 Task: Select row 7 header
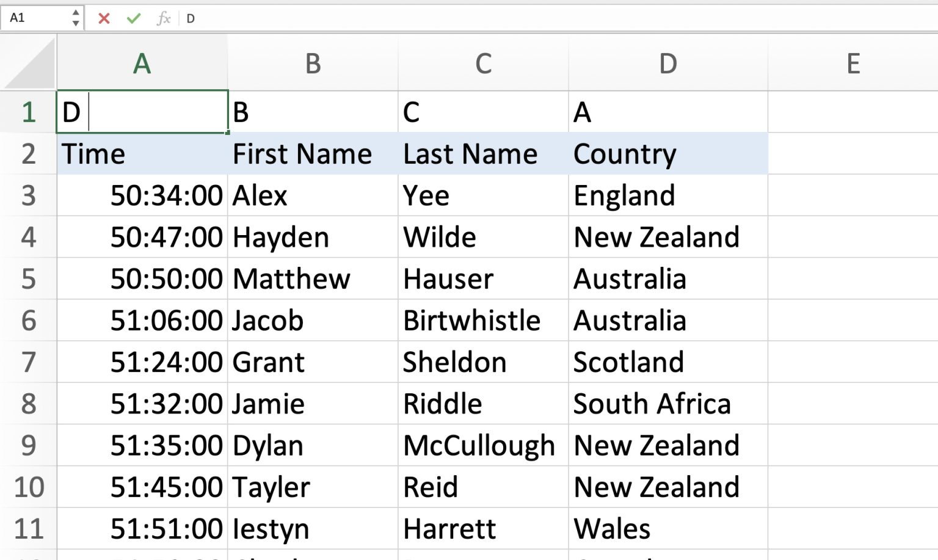pyautogui.click(x=28, y=362)
